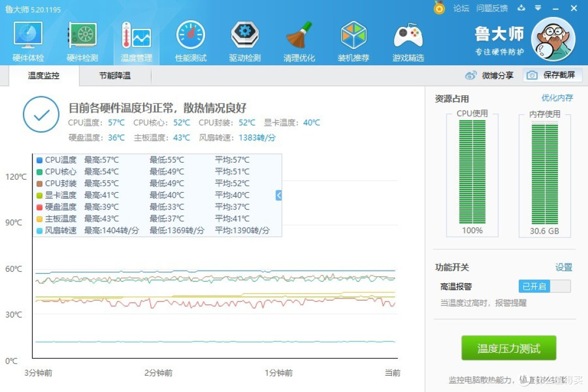This screenshot has height=392, width=588.
Task: Click the skin/download icon next to 问题反馈
Action: pos(521,8)
